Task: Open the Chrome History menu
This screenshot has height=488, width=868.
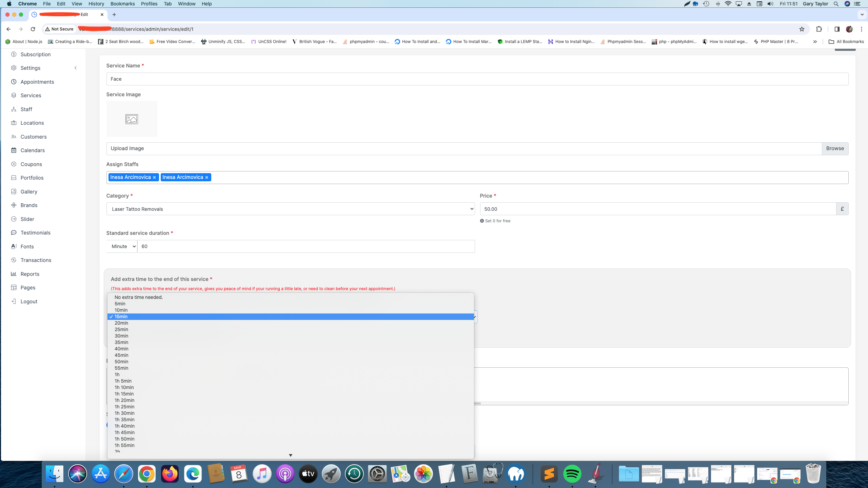Action: point(96,4)
